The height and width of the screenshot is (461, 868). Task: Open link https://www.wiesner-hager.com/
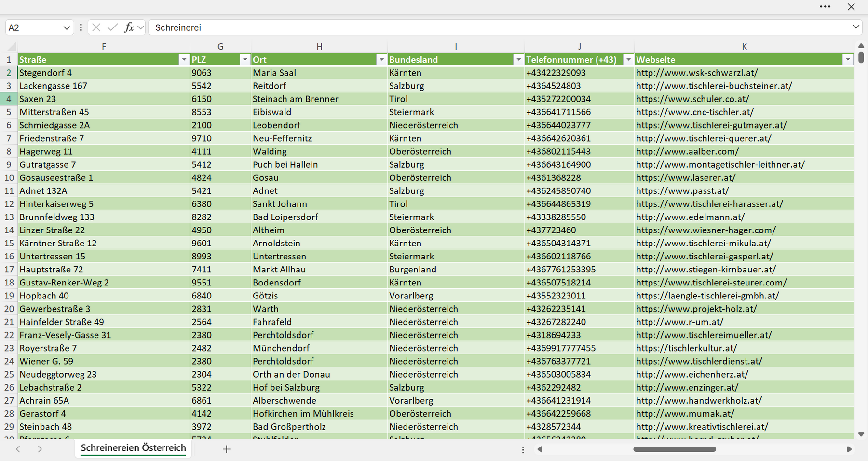[x=706, y=230]
